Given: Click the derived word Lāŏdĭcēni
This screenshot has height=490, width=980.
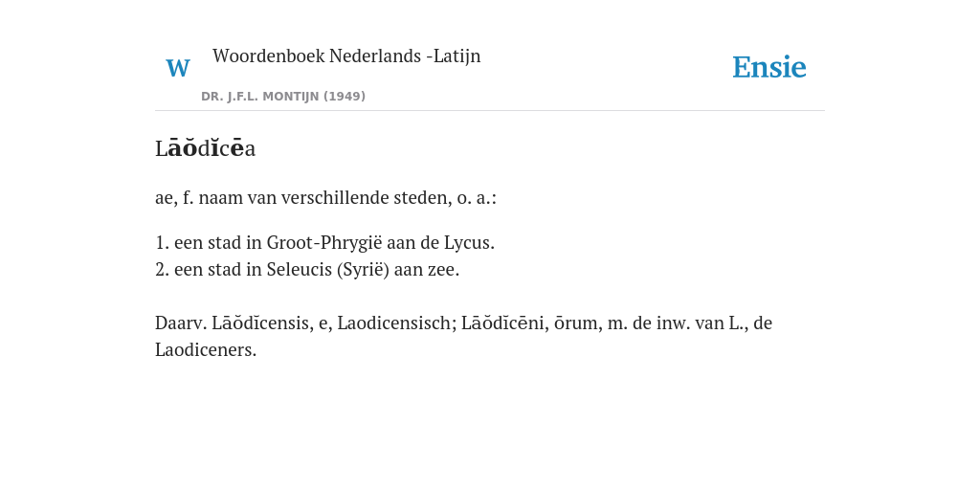Looking at the screenshot, I should 505,323.
